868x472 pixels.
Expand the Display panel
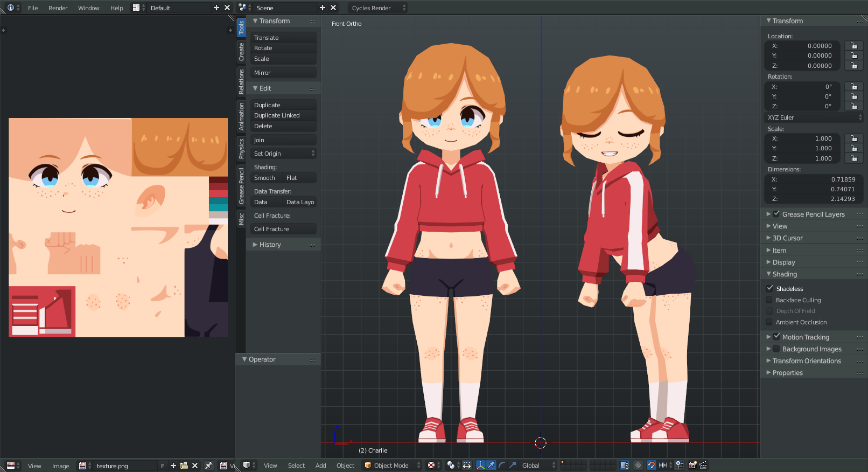(814, 262)
